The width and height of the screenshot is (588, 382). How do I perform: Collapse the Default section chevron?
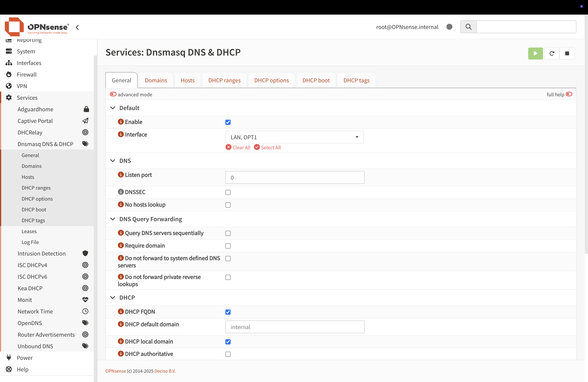click(x=113, y=108)
